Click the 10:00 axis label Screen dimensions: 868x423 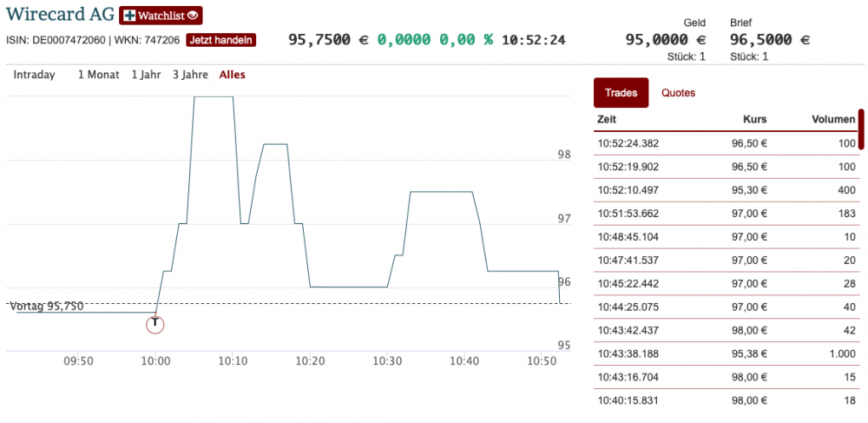click(x=155, y=361)
